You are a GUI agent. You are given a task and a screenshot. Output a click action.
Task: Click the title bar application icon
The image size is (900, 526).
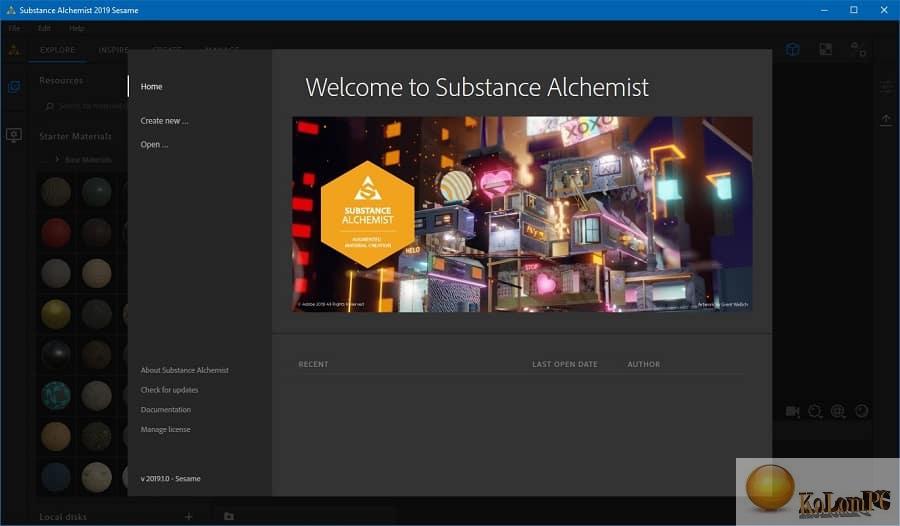[x=10, y=10]
